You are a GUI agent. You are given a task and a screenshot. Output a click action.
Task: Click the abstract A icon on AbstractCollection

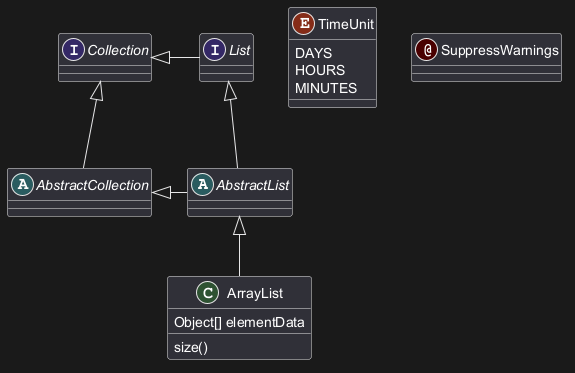point(22,184)
